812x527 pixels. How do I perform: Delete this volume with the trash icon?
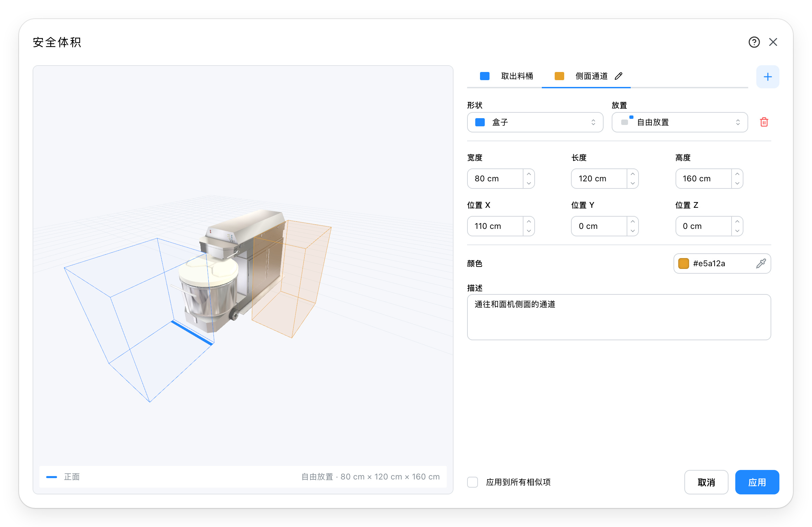764,122
